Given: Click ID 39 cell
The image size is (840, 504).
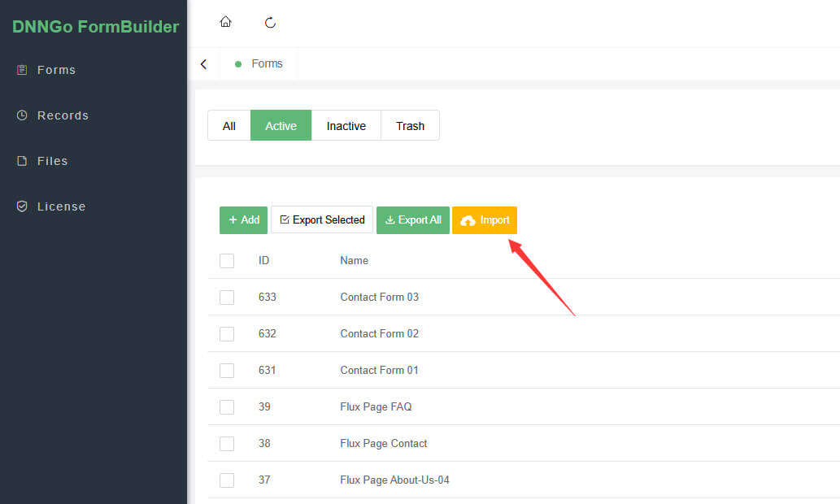Looking at the screenshot, I should [264, 407].
